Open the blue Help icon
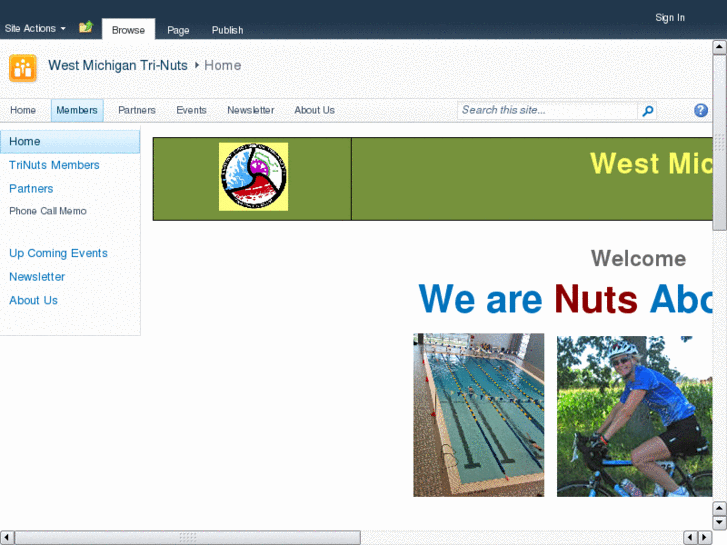The image size is (727, 545). click(701, 110)
